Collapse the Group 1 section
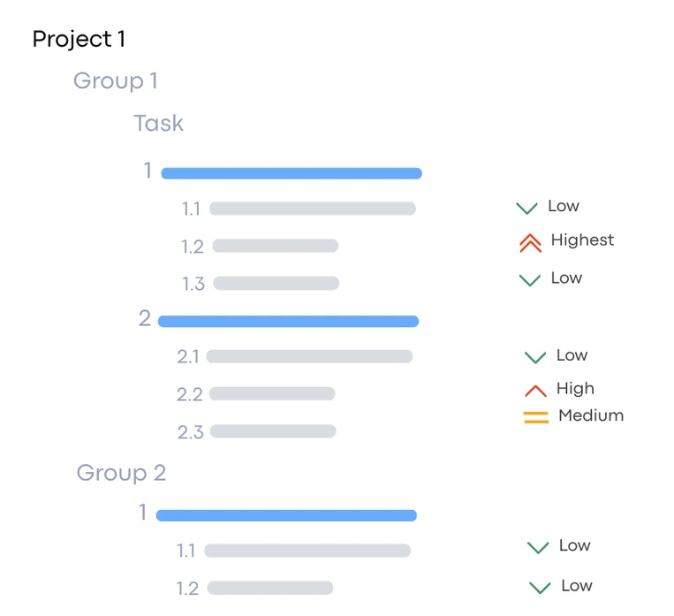 click(x=115, y=81)
